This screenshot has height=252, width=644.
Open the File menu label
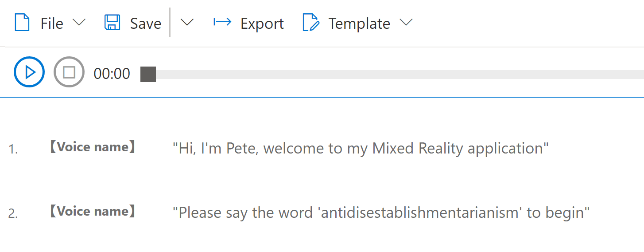coord(52,24)
